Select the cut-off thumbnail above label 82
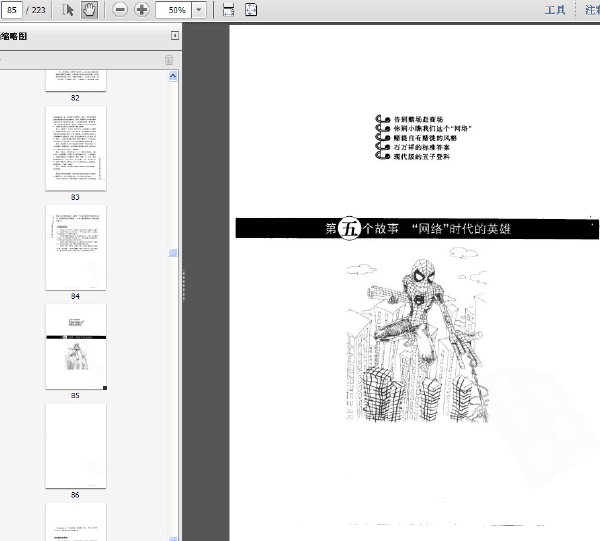Viewport: 600px width, 541px height. (76, 80)
